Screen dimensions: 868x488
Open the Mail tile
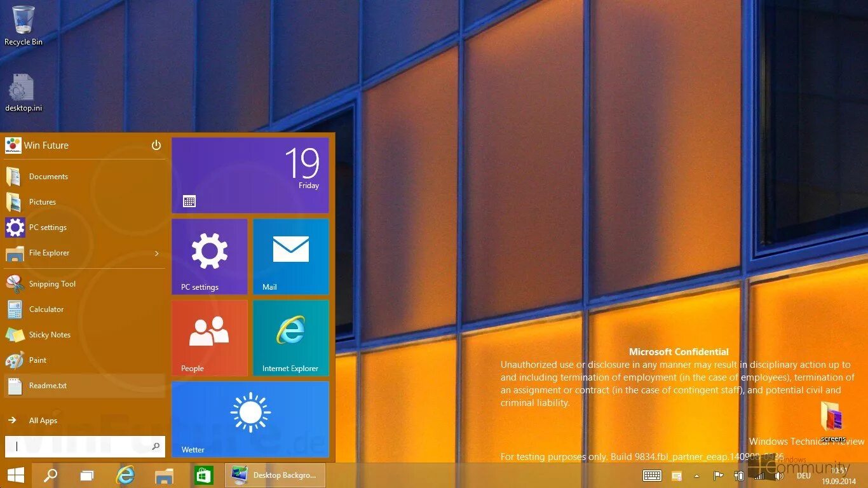pyautogui.click(x=291, y=257)
